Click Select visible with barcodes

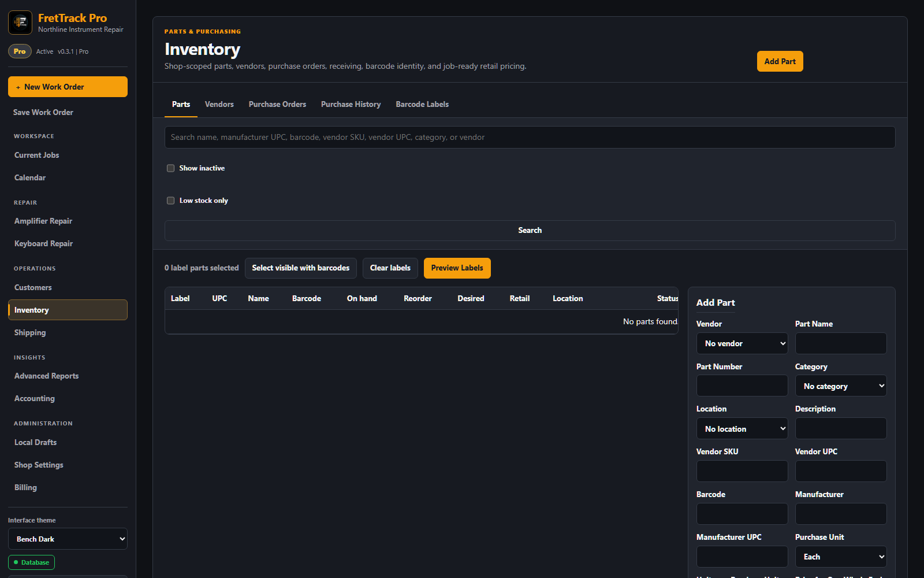tap(301, 268)
